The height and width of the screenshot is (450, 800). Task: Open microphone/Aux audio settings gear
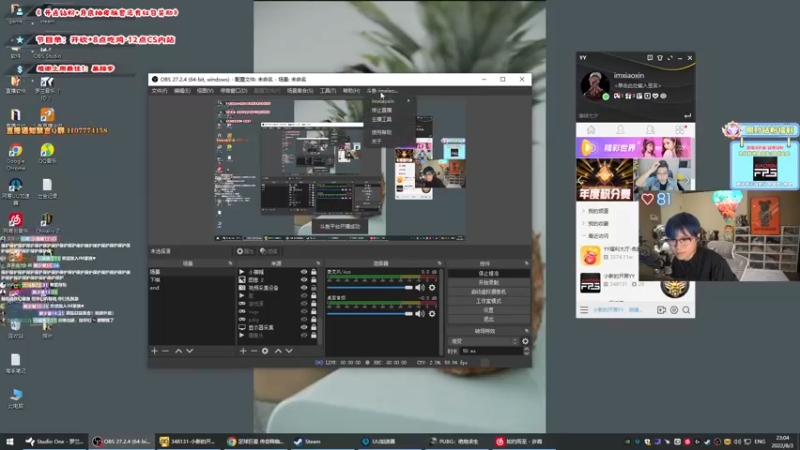432,288
